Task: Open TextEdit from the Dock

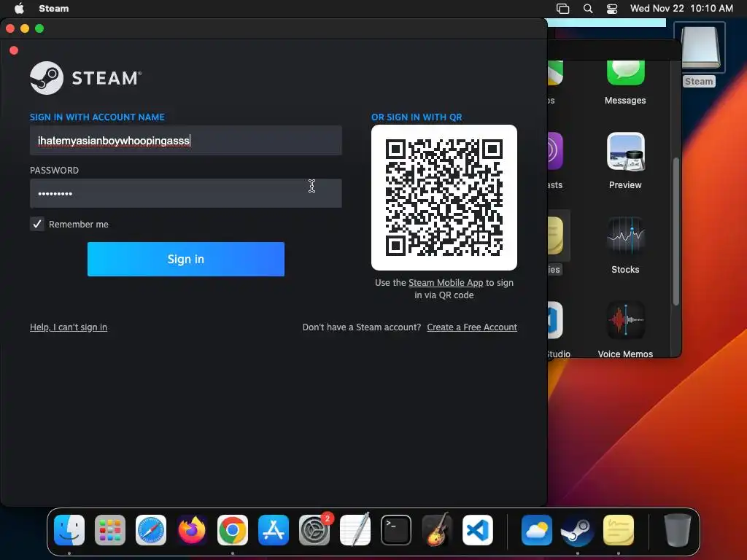Action: [x=355, y=529]
